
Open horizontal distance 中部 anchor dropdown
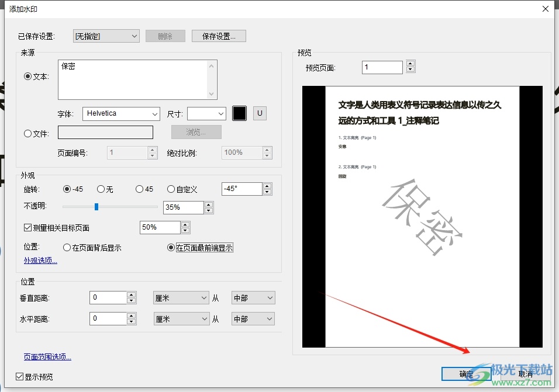click(x=253, y=318)
